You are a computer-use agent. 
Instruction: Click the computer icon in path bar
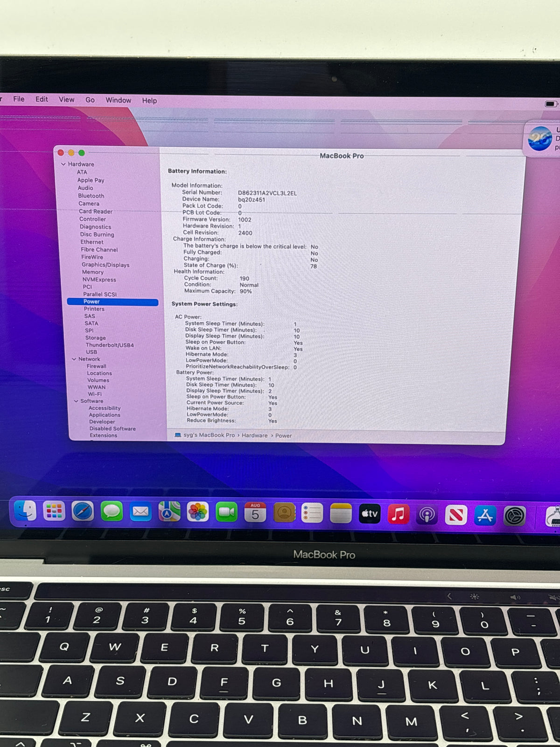[x=177, y=435]
